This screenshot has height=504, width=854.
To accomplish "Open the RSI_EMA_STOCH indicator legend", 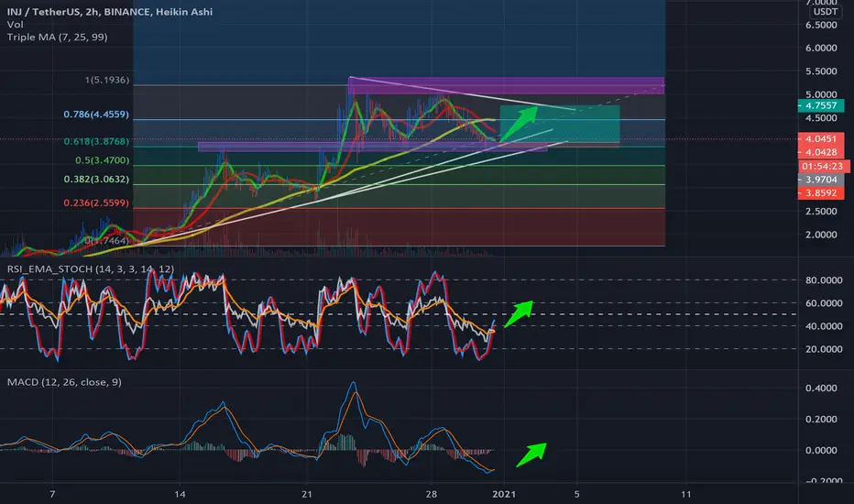I will [x=91, y=268].
